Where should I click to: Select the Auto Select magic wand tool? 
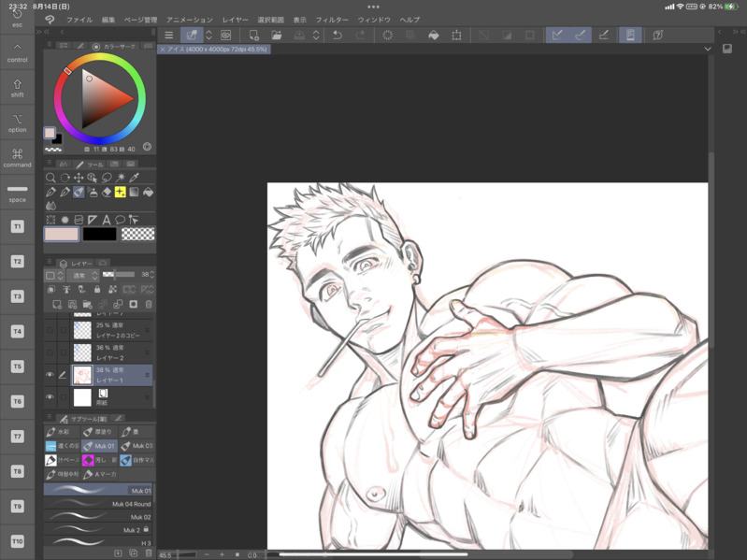pyautogui.click(x=121, y=178)
